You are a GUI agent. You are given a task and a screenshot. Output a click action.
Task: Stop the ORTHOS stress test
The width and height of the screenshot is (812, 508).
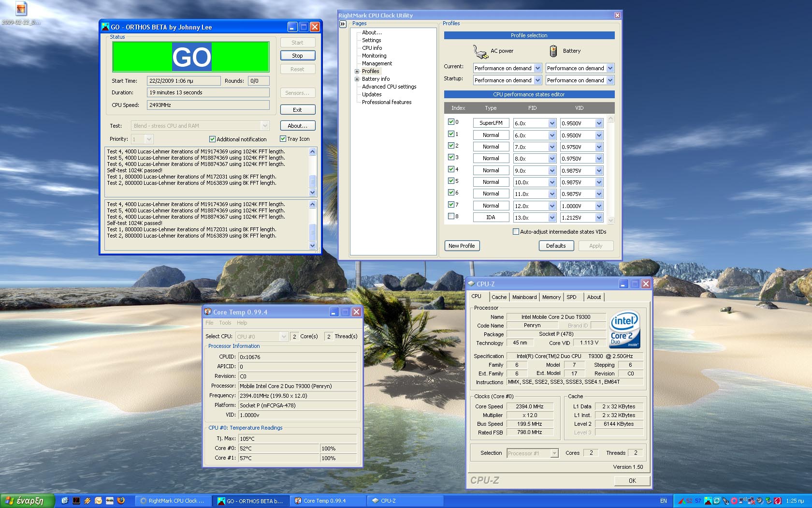(x=298, y=56)
